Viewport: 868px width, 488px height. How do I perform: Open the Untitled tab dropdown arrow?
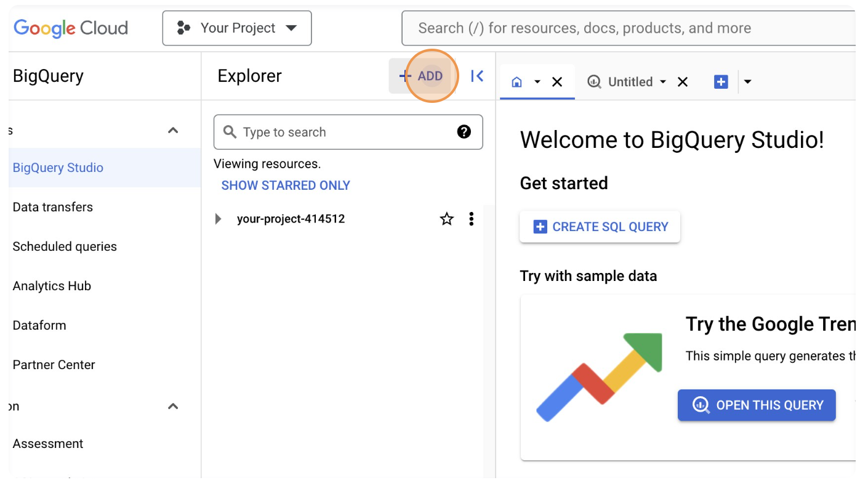(663, 82)
